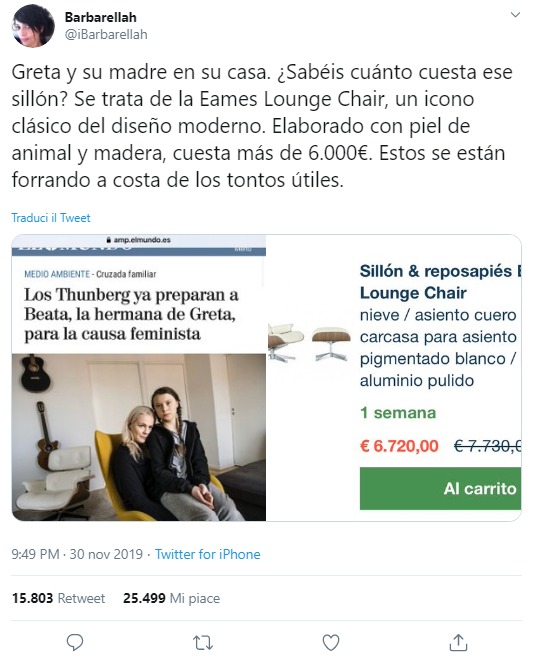Click the white chair thumbnail
Screen dimensions: 535x663
286,342
